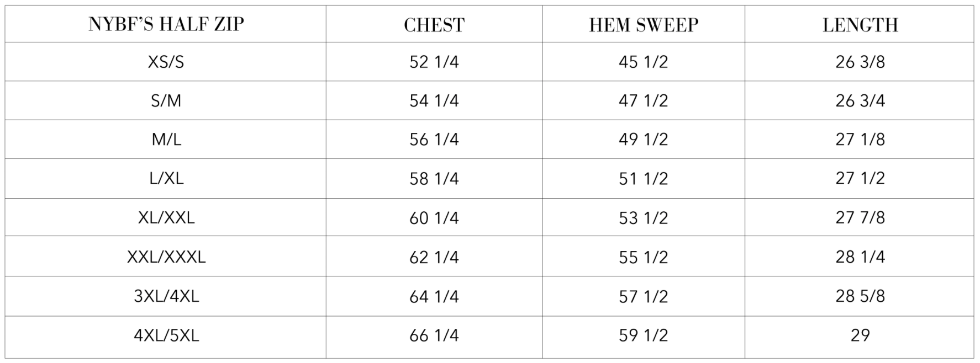The image size is (980, 363).
Task: Click the NYBF'S HALF ZIP column header
Action: point(166,24)
